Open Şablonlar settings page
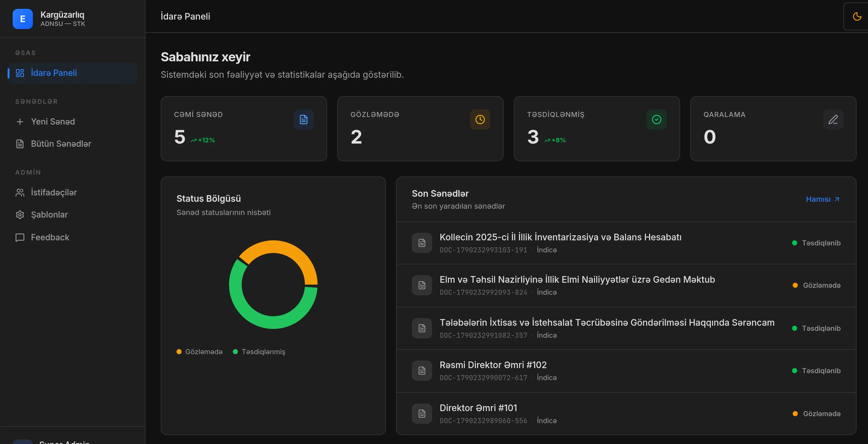This screenshot has width=868, height=444. pos(72,215)
